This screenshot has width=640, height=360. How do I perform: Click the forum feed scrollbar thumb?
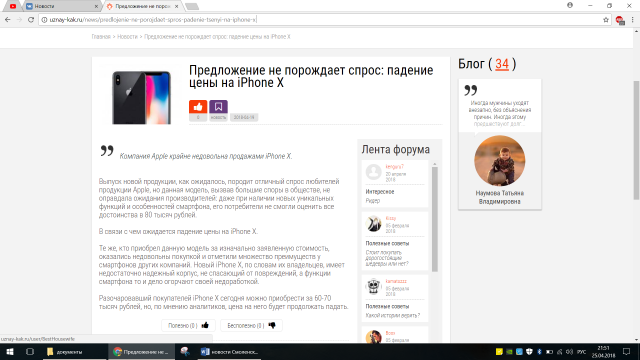click(435, 219)
